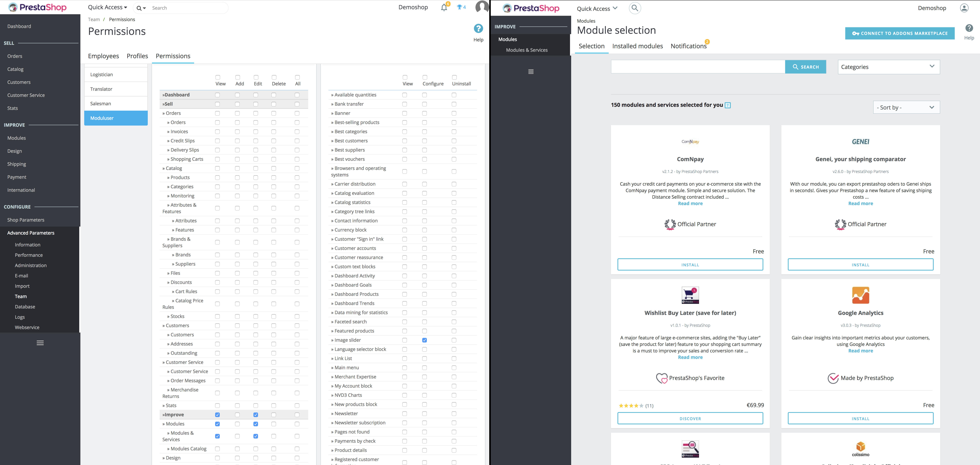This screenshot has height=465, width=980.
Task: Collapse left sidebar via hamburger icon
Action: click(x=40, y=343)
